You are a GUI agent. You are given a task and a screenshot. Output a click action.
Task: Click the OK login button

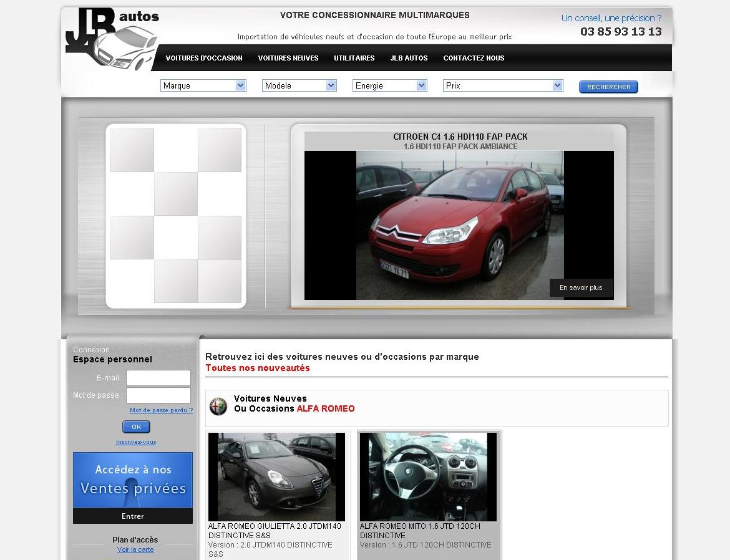pos(136,427)
